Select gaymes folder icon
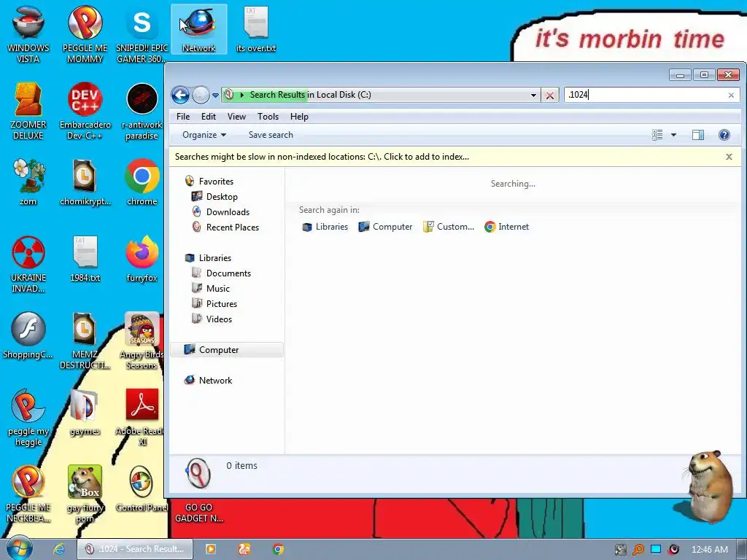Viewport: 747px width, 560px height. [85, 413]
